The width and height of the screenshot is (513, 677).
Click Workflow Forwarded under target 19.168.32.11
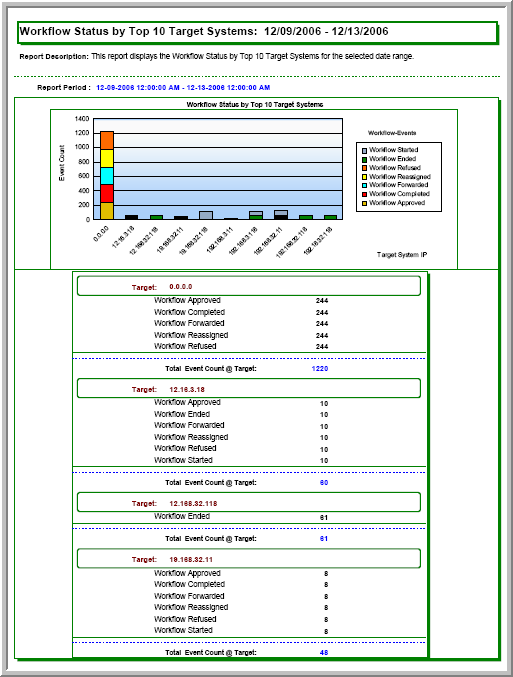pos(189,596)
